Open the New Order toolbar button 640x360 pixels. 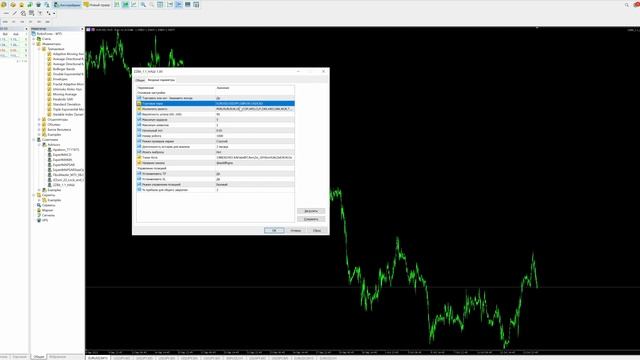(97, 4)
